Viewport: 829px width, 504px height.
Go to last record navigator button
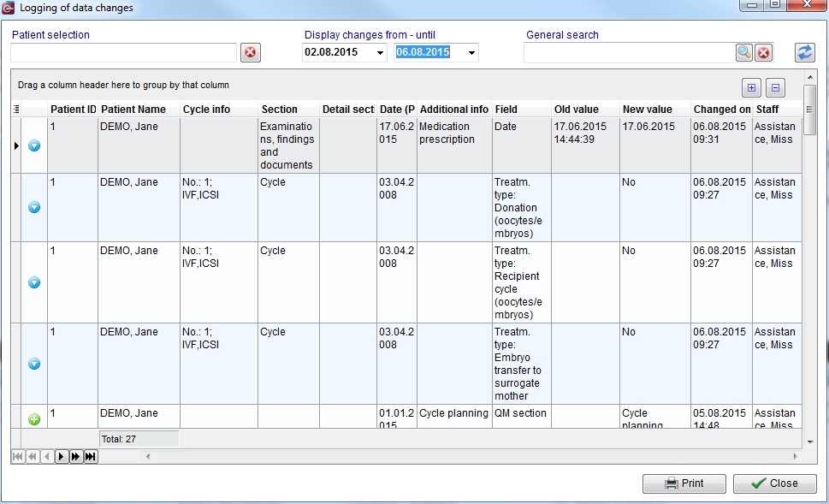click(x=91, y=456)
